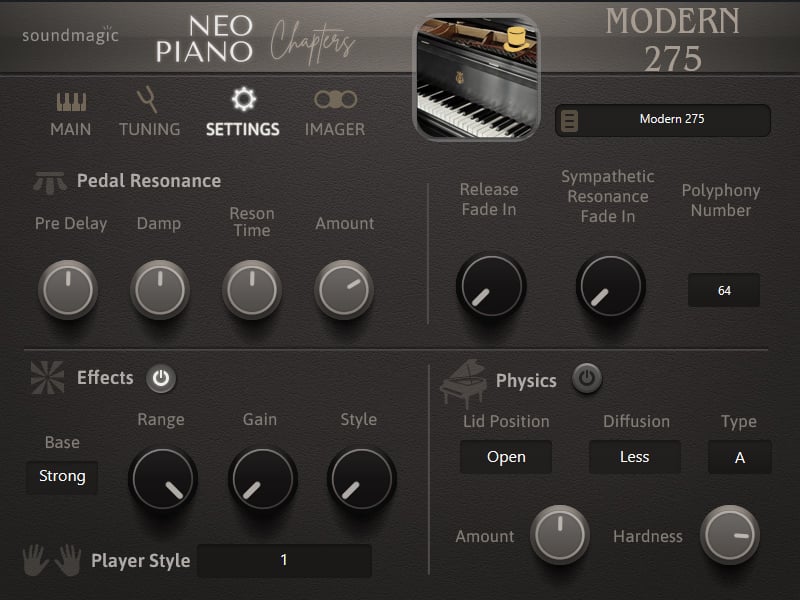Click the Effects starburst icon
This screenshot has width=800, height=600.
click(x=47, y=378)
